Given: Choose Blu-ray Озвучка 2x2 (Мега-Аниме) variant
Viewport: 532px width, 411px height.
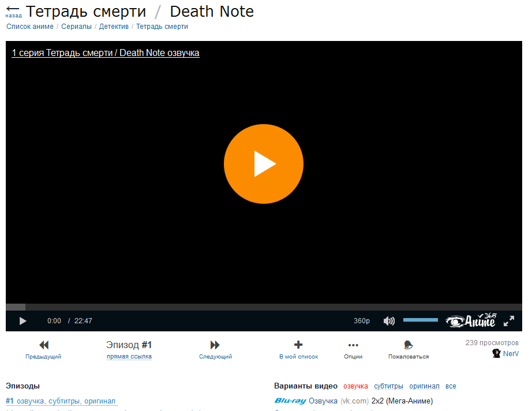Looking at the screenshot, I should coord(354,401).
